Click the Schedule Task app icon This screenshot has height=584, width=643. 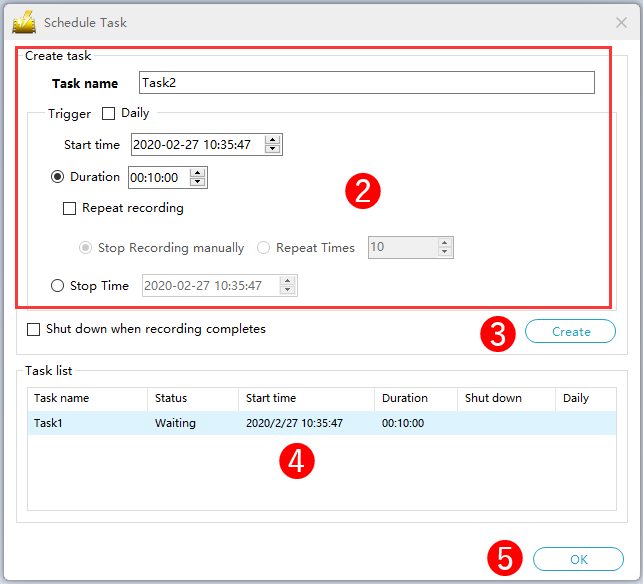tap(24, 22)
